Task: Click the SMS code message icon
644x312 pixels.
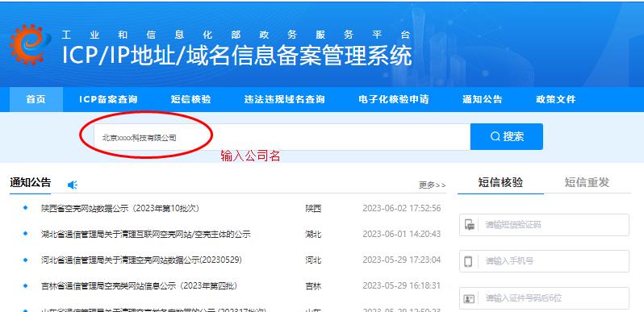Action: coord(469,225)
